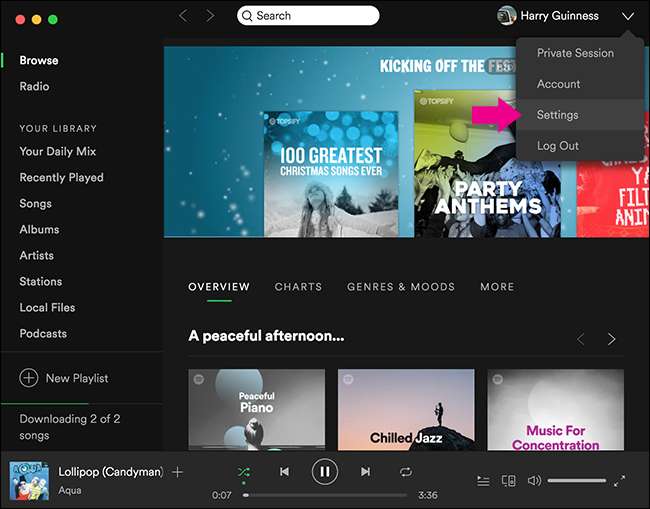This screenshot has height=509, width=650.
Task: Open Browse in the sidebar
Action: pyautogui.click(x=39, y=61)
